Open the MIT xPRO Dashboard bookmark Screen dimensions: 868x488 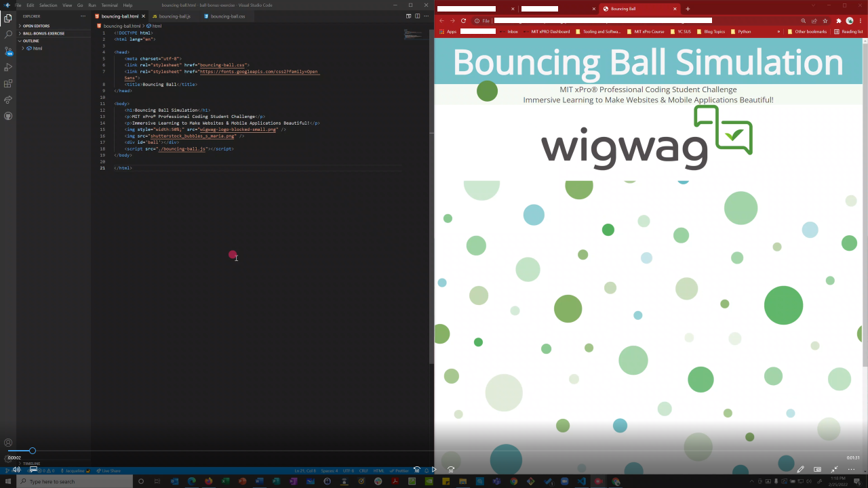click(547, 31)
